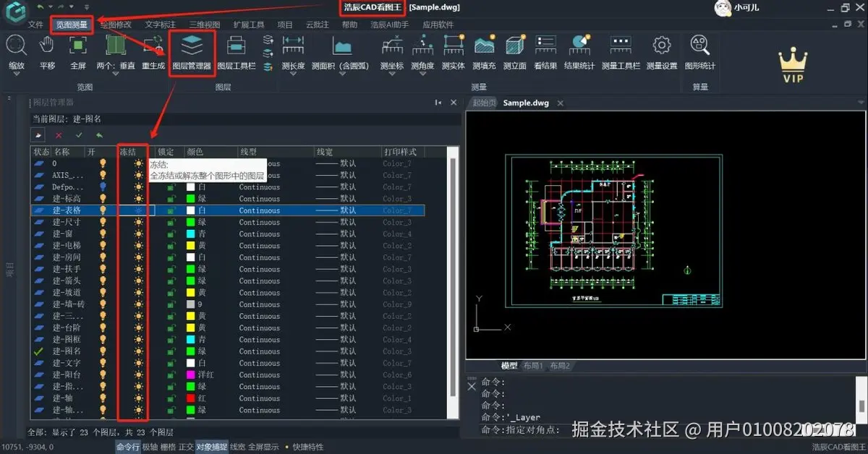Toggle 对象捕捉 in the status bar
This screenshot has width=868, height=454.
[211, 447]
